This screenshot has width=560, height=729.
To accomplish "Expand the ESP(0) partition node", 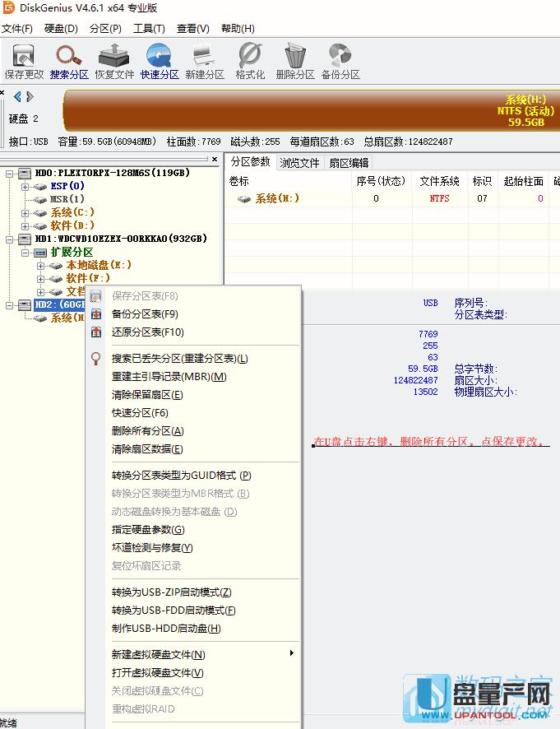I will click(x=25, y=186).
